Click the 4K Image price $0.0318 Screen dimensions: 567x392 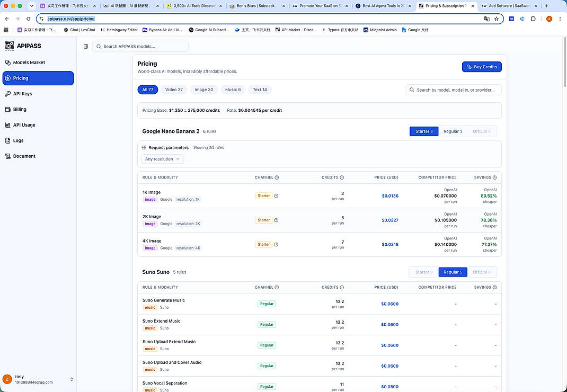pyautogui.click(x=390, y=244)
